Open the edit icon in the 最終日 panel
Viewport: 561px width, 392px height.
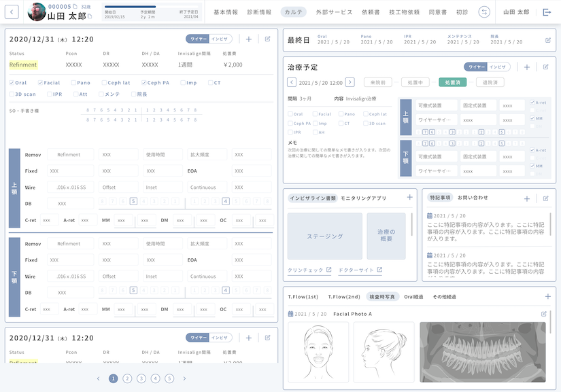pyautogui.click(x=548, y=40)
